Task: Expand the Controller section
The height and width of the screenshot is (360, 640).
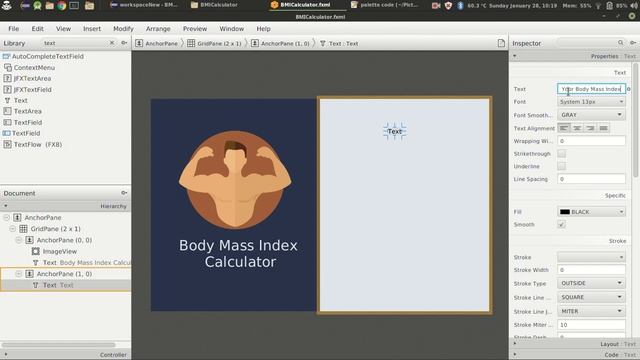Action: point(6,355)
